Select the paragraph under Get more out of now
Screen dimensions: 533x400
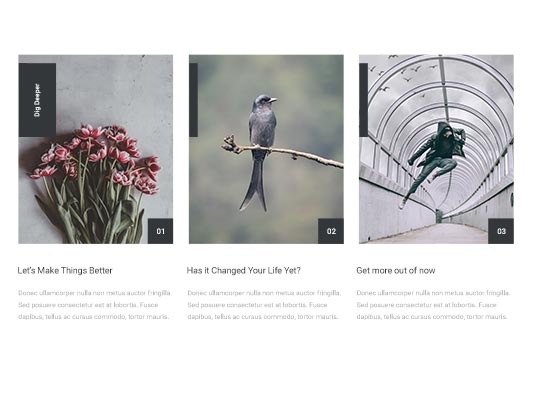coord(433,305)
